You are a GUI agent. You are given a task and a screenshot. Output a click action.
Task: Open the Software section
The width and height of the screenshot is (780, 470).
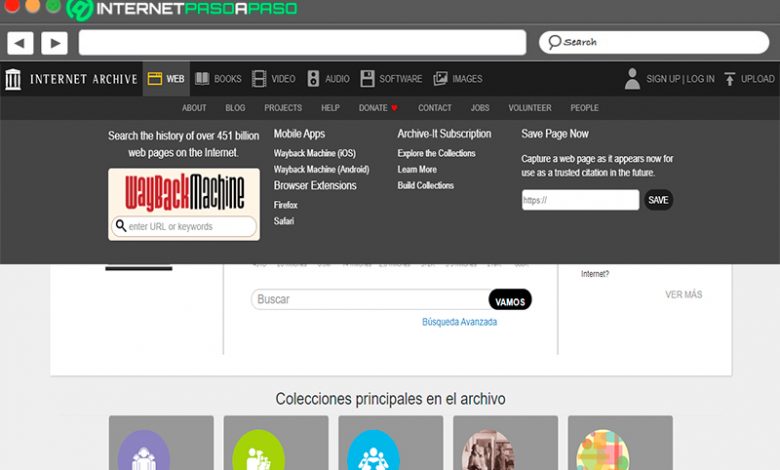click(391, 79)
